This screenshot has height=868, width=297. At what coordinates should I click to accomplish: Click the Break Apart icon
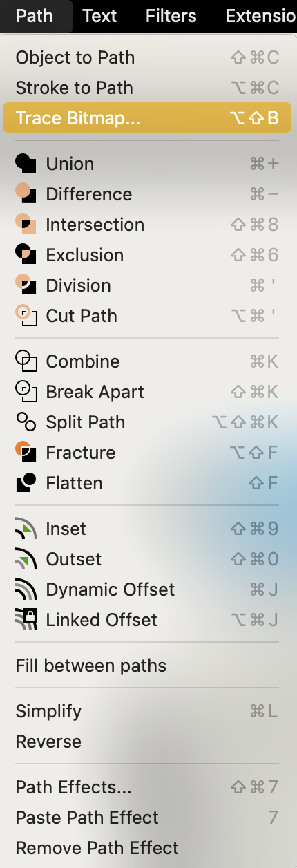point(26,392)
